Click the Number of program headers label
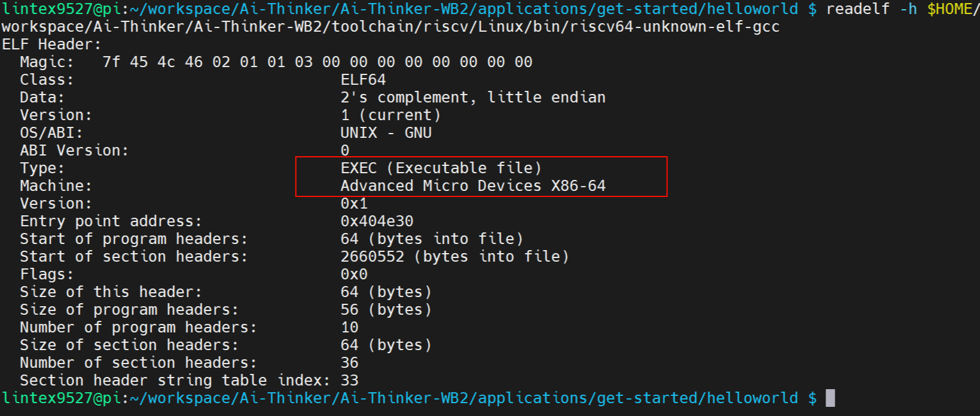 (x=139, y=328)
